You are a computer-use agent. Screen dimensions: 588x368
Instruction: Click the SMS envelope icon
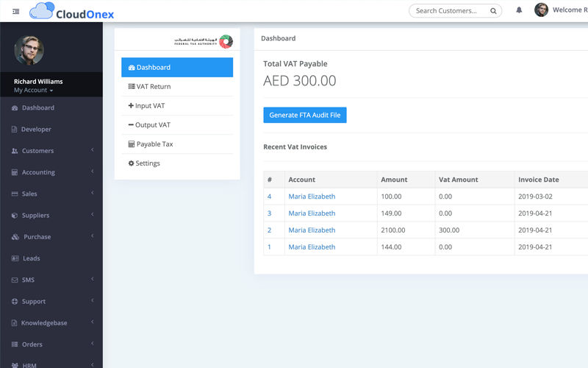pos(15,280)
